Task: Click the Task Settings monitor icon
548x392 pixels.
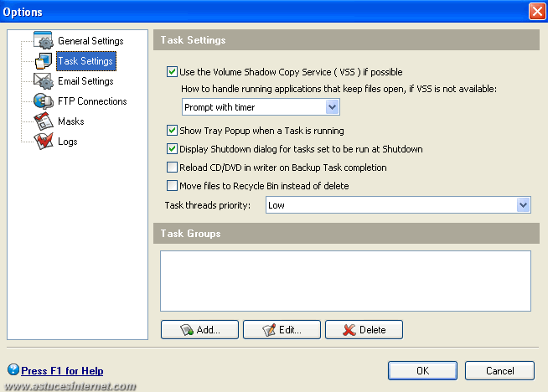Action: [44, 61]
